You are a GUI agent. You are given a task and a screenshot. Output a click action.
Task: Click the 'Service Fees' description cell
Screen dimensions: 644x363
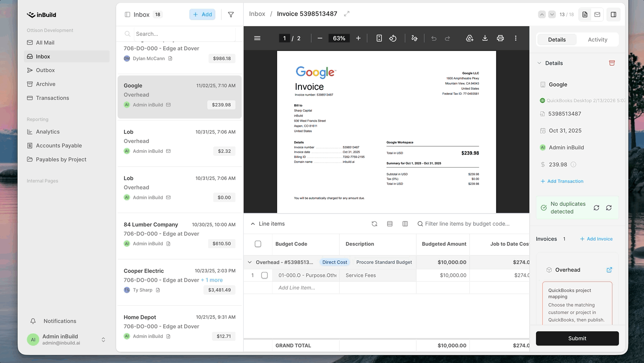point(378,275)
